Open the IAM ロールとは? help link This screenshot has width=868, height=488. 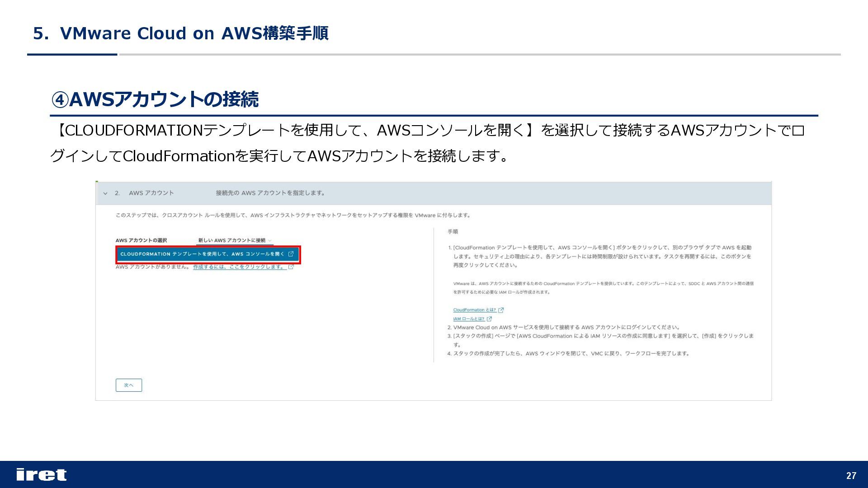468,319
